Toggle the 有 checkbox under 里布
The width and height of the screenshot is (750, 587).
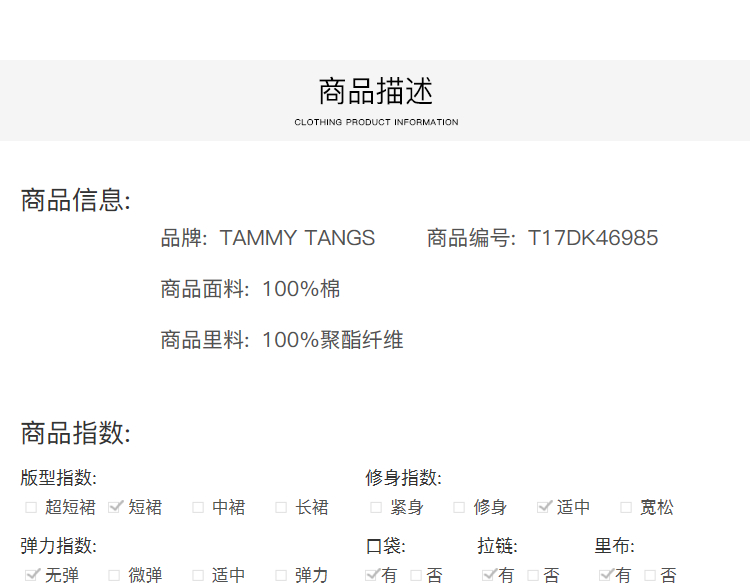[605, 575]
